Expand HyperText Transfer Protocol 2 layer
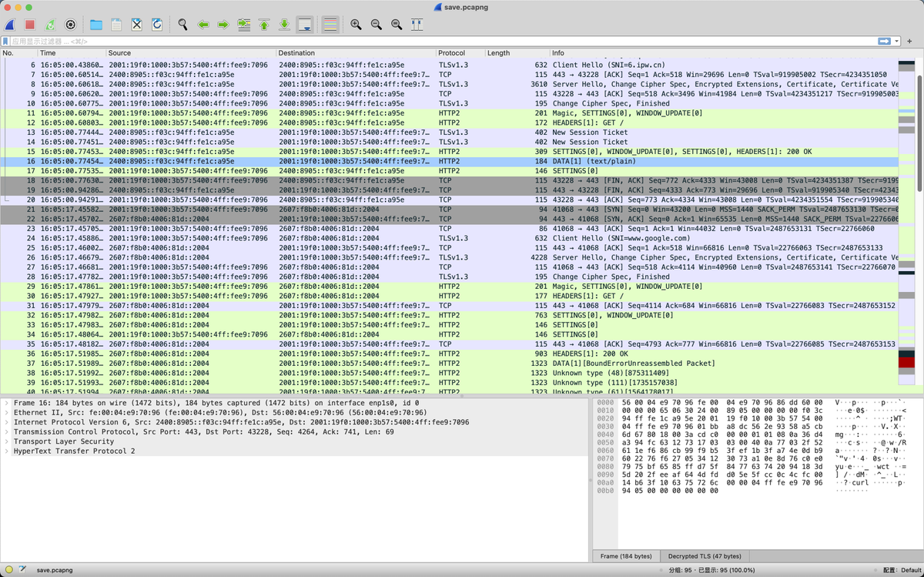This screenshot has height=577, width=924. pos(6,451)
